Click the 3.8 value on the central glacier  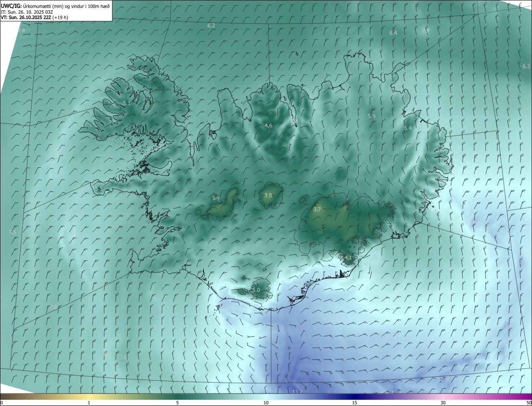tap(268, 196)
